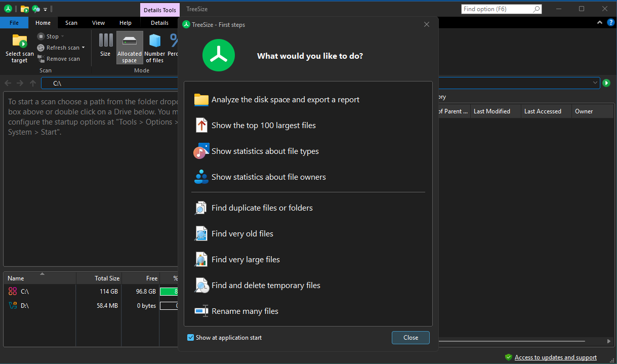Sort by the Last Modified column
This screenshot has width=617, height=364.
496,111
